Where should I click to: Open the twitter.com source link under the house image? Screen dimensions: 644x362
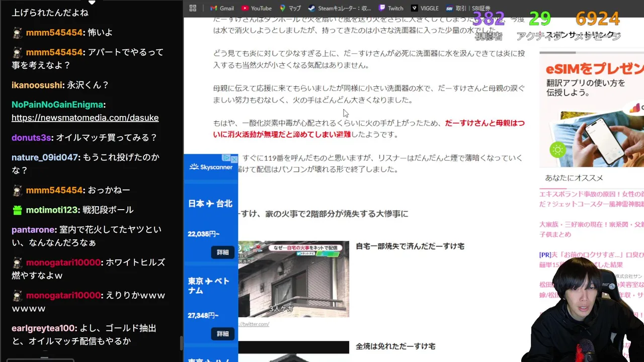coord(254,324)
